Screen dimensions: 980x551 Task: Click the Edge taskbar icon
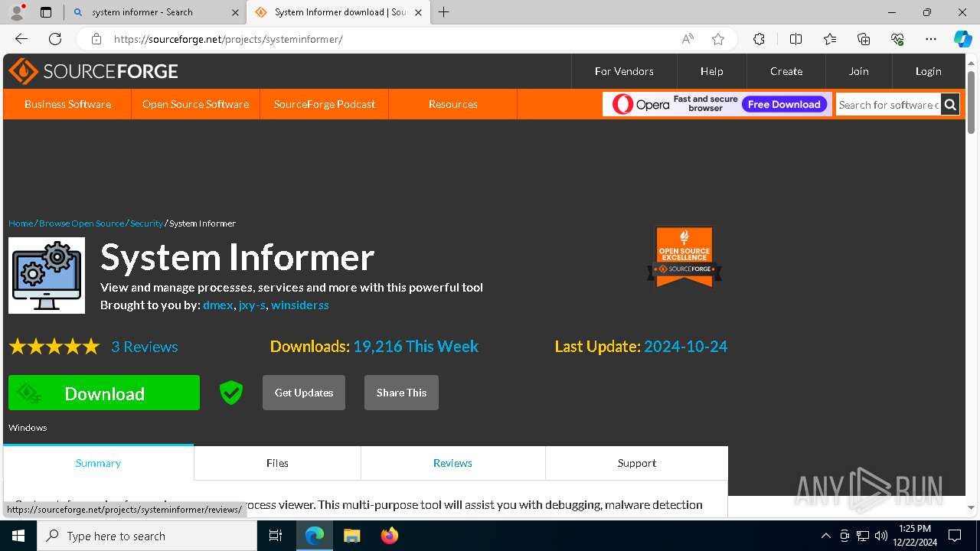tap(314, 536)
